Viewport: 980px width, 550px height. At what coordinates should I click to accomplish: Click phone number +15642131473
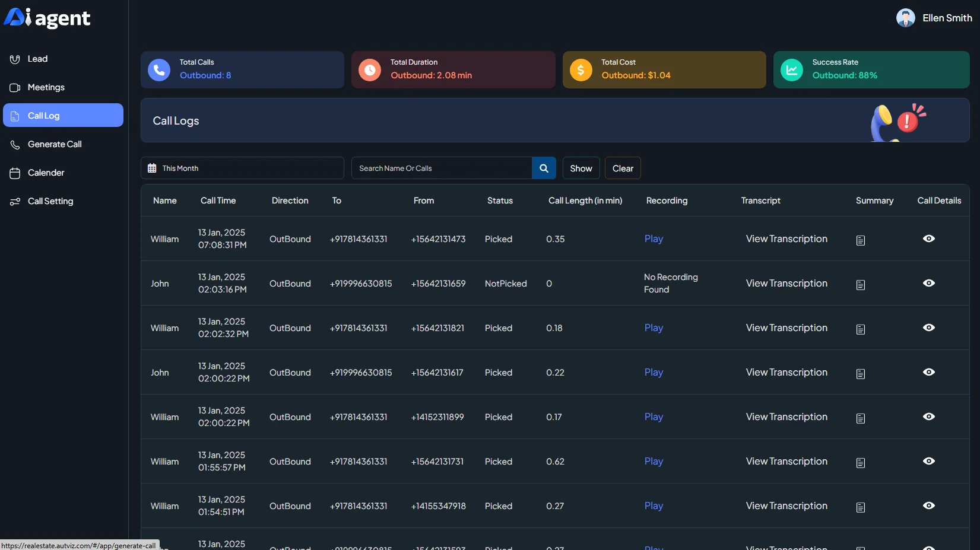pos(438,239)
